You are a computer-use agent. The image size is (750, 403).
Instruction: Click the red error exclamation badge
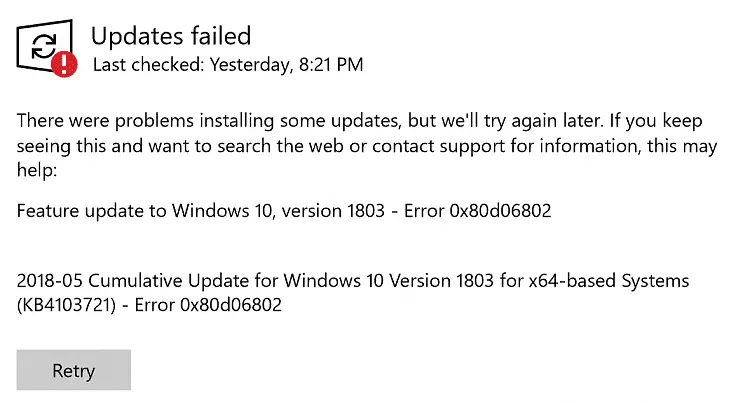(x=65, y=65)
